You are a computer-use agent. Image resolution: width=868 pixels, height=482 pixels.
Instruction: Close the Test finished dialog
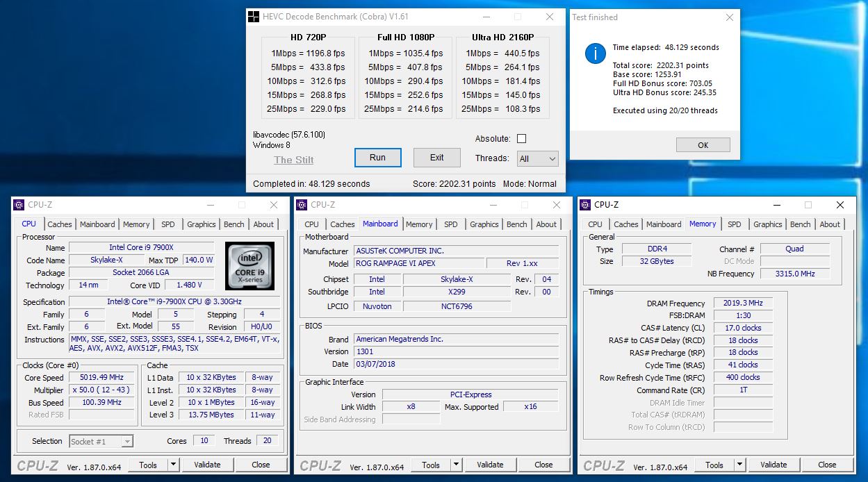[x=729, y=17]
